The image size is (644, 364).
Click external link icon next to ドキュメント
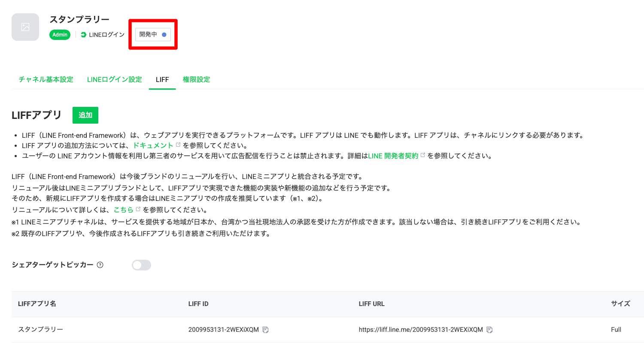pos(178,145)
